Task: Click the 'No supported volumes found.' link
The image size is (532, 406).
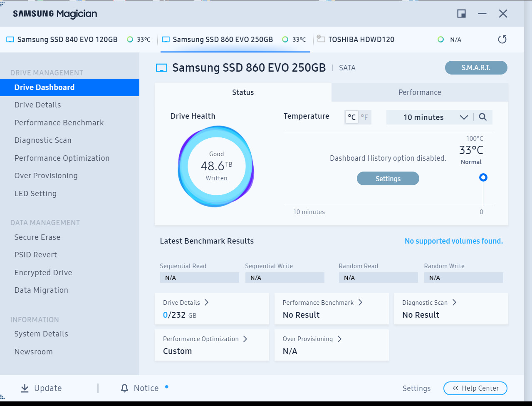Action: click(454, 241)
